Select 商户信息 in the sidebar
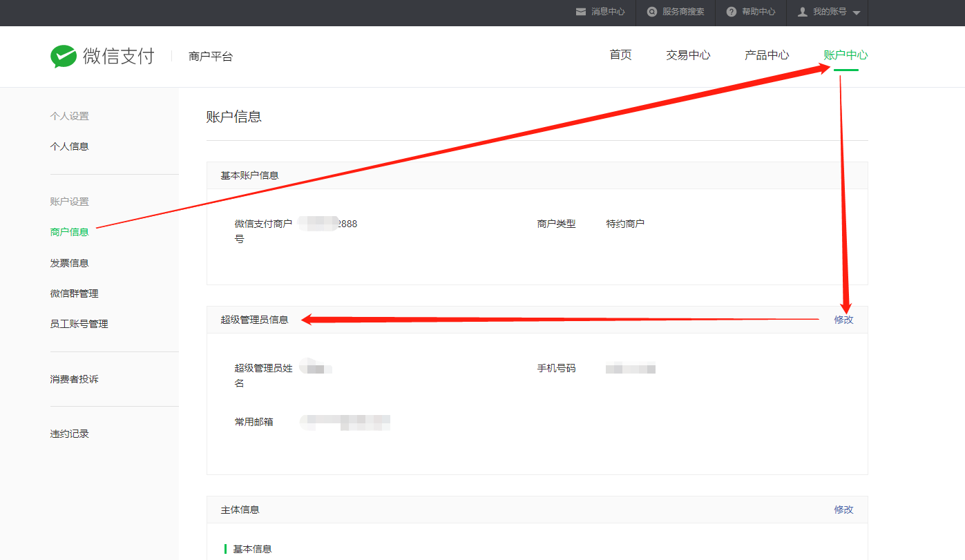 click(x=70, y=232)
